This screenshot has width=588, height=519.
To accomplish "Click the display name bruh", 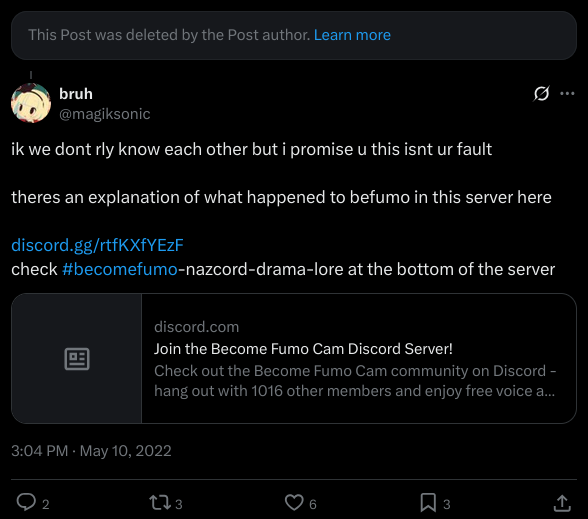I will point(76,94).
